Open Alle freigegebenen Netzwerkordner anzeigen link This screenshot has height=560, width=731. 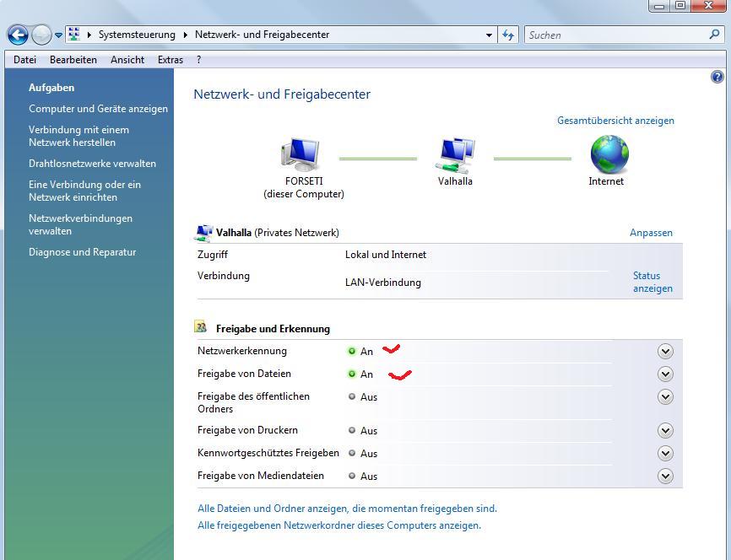[x=339, y=525]
